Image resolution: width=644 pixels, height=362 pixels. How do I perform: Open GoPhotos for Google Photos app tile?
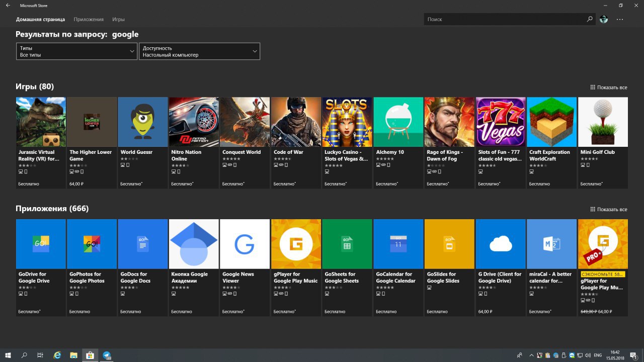[92, 267]
